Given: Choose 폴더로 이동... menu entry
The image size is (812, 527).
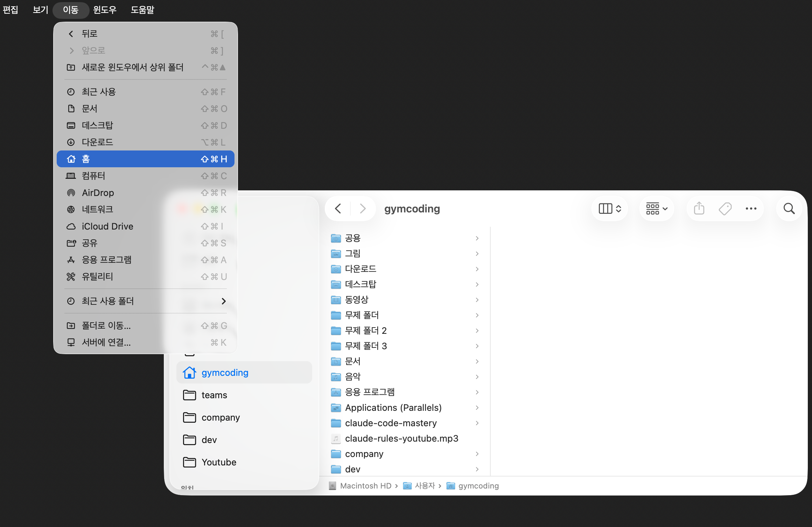Looking at the screenshot, I should [106, 325].
